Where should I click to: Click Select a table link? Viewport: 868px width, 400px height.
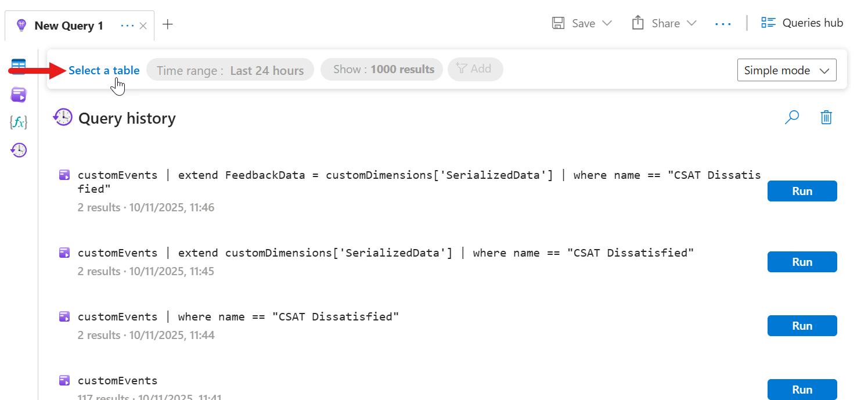tap(104, 70)
